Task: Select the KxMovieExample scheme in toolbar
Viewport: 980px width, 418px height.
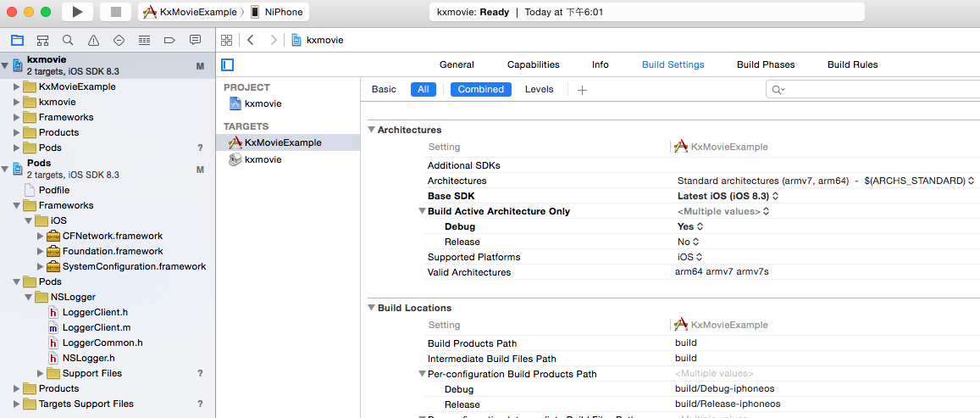Action: [190, 12]
